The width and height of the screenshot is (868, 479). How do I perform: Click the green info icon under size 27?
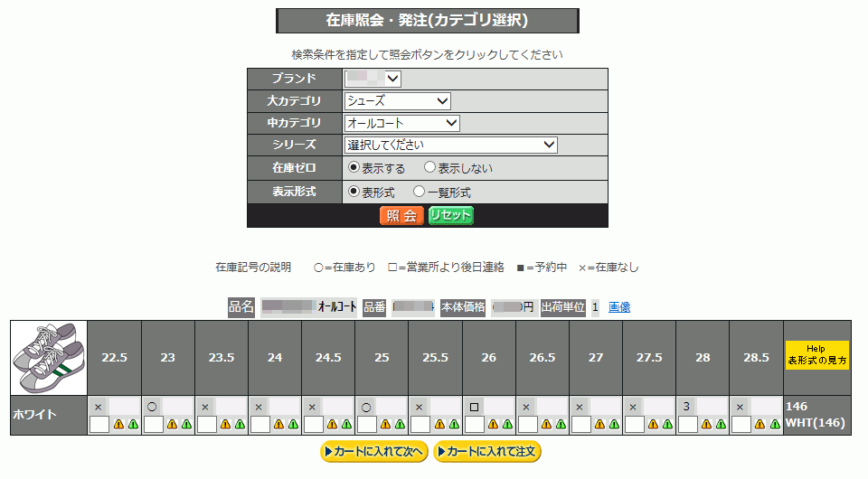point(613,425)
